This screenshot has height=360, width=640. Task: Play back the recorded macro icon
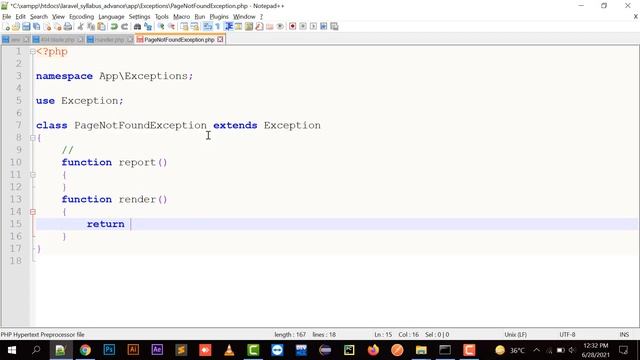313,27
